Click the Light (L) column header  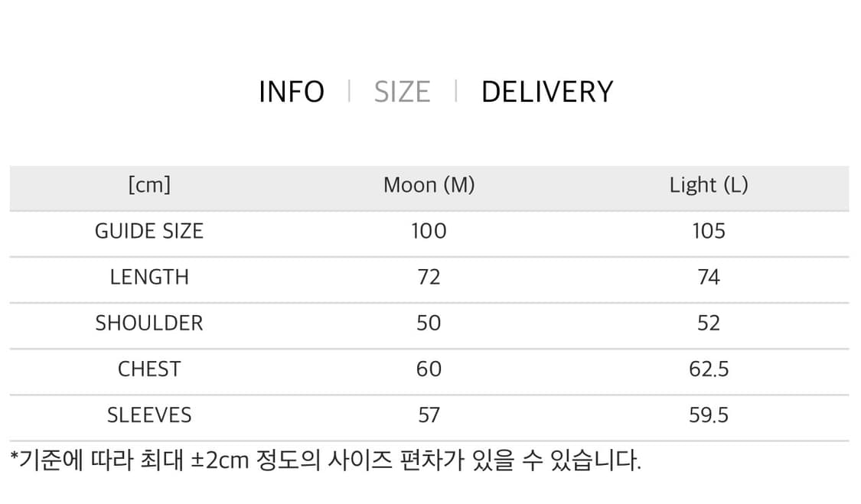[709, 185]
